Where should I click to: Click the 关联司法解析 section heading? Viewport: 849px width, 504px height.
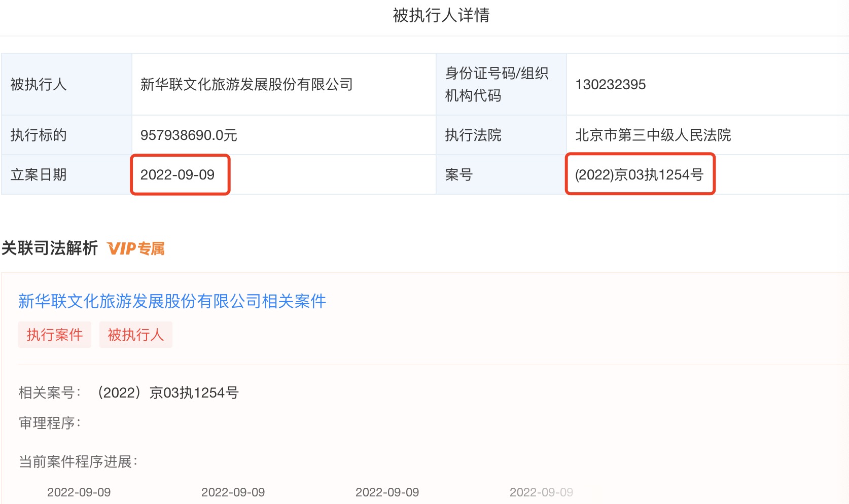(50, 248)
